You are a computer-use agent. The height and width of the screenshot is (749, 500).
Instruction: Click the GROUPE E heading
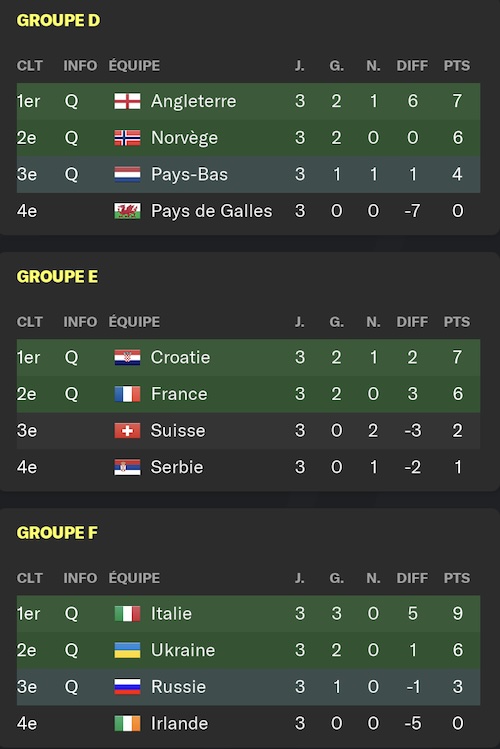coord(57,277)
